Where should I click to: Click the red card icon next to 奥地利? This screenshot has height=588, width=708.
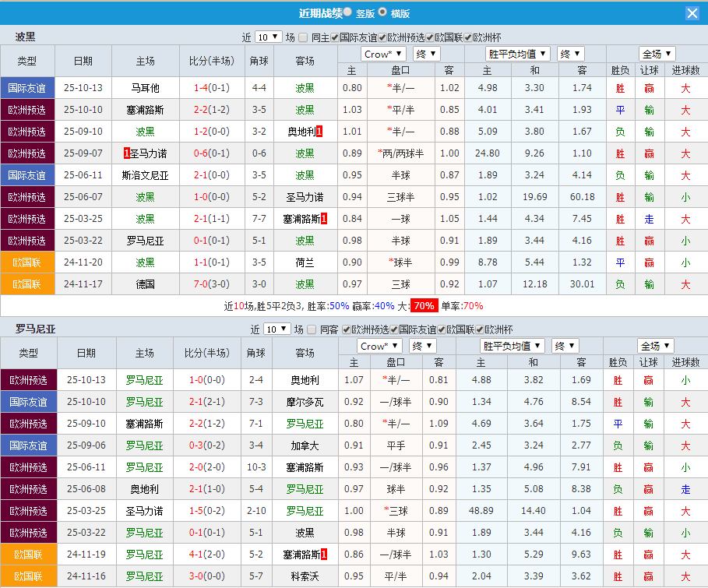click(x=319, y=130)
